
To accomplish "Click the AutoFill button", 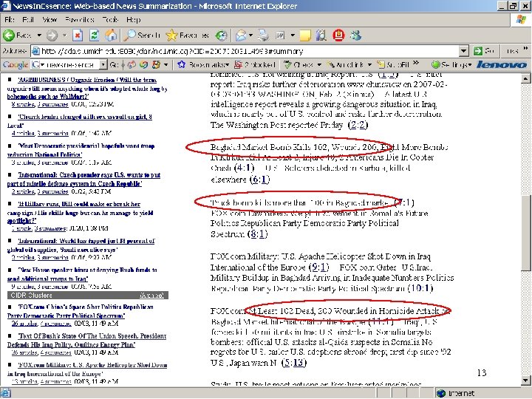I will pos(394,64).
